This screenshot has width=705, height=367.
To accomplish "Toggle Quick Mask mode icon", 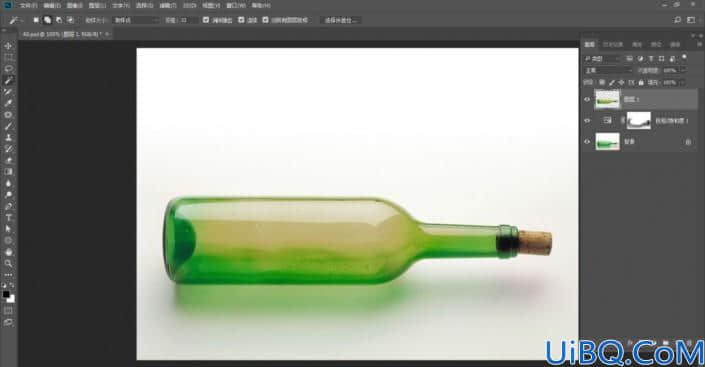I will pos(8,310).
